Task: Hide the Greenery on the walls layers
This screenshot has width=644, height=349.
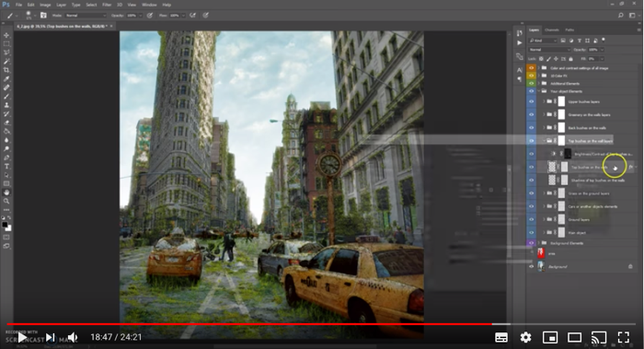Action: 532,115
